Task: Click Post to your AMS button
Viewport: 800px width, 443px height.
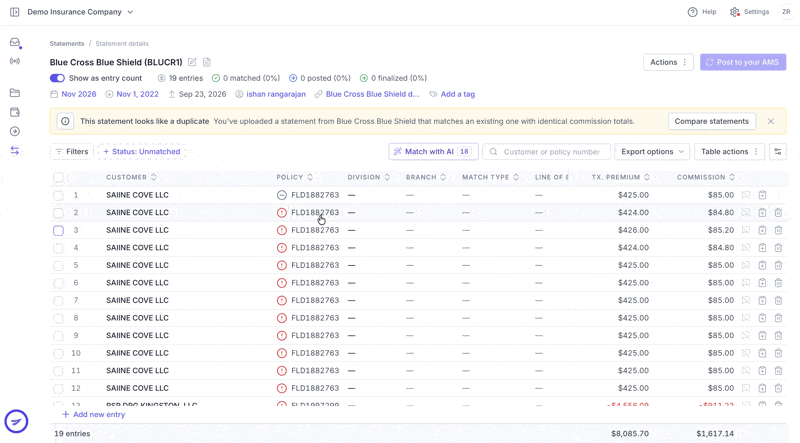Action: point(743,62)
